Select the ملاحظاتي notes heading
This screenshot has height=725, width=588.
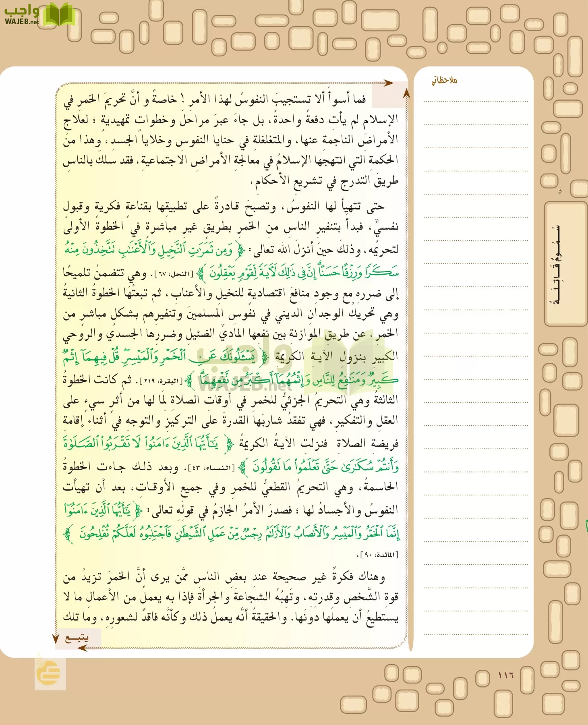pyautogui.click(x=444, y=80)
